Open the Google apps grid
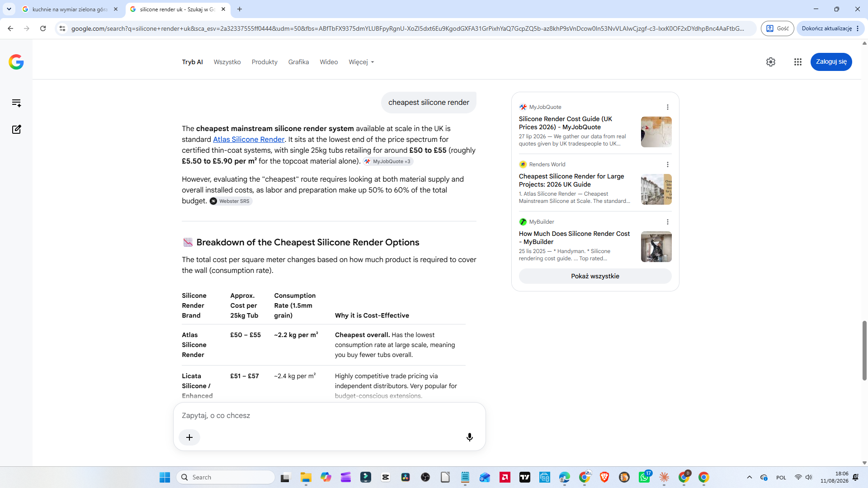The height and width of the screenshot is (488, 868). 798,62
